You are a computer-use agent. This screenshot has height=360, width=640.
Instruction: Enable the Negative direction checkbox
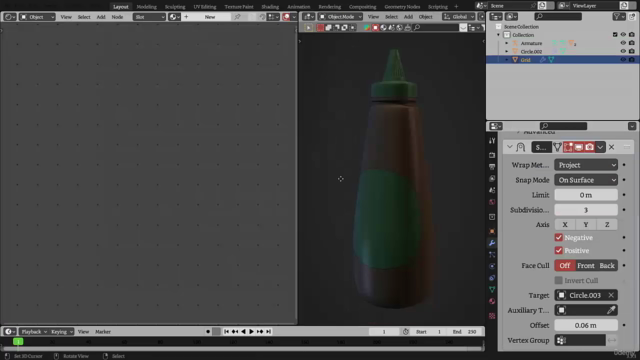558,238
